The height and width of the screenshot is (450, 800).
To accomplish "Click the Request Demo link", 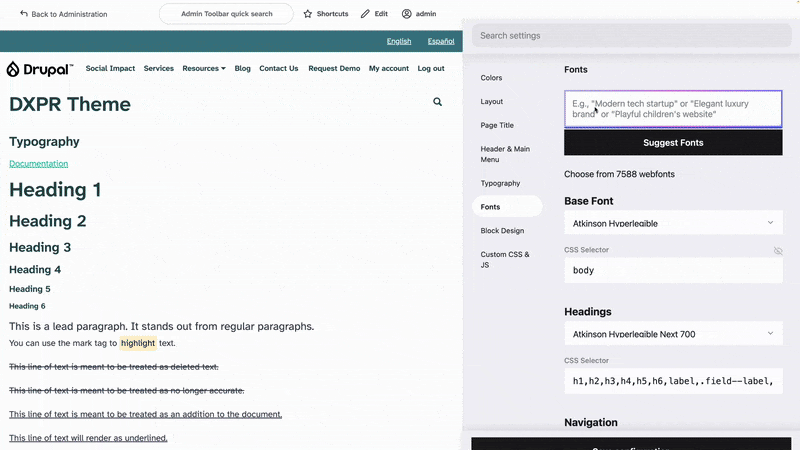I will tap(334, 68).
